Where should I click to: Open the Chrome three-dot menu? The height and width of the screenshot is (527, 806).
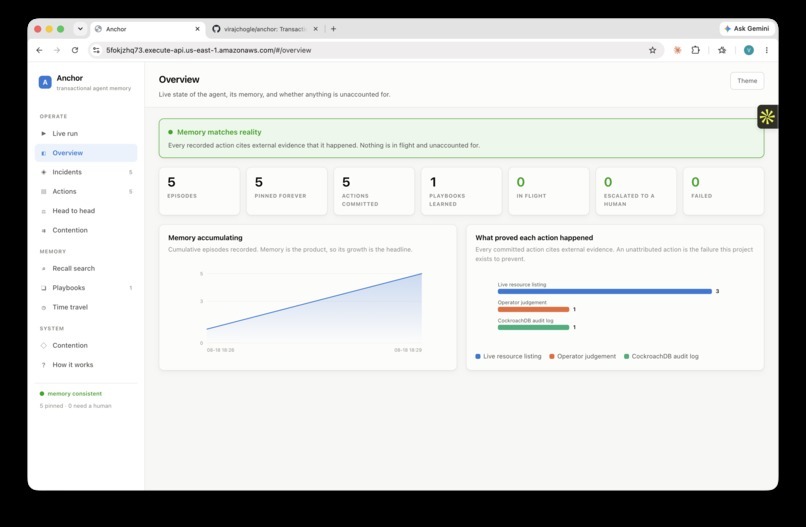[x=766, y=50]
